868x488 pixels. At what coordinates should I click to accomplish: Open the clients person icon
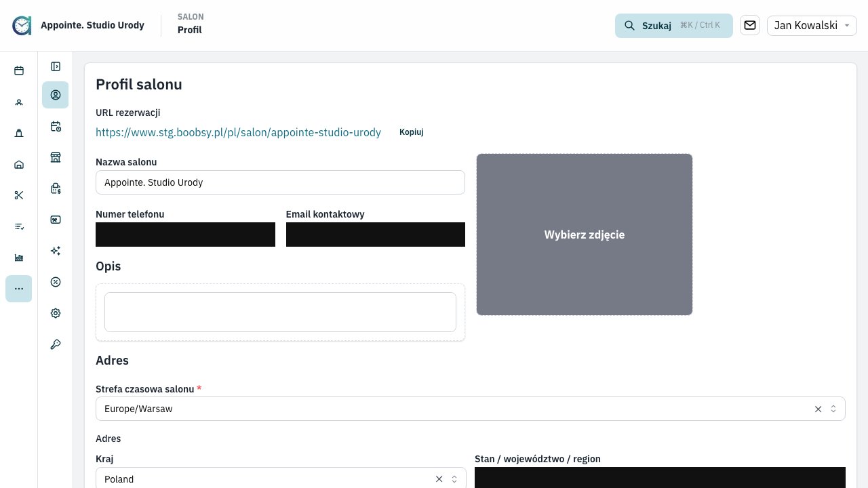(19, 102)
